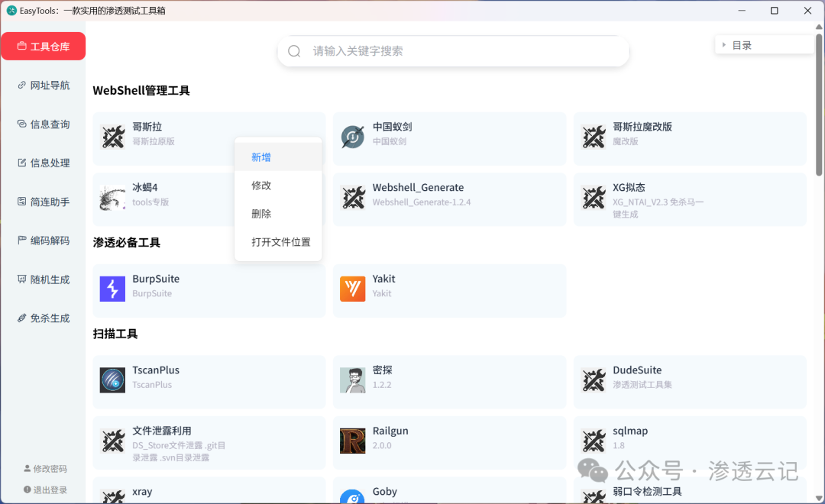Switch to 简连助手 section
This screenshot has width=825, height=504.
pyautogui.click(x=43, y=202)
